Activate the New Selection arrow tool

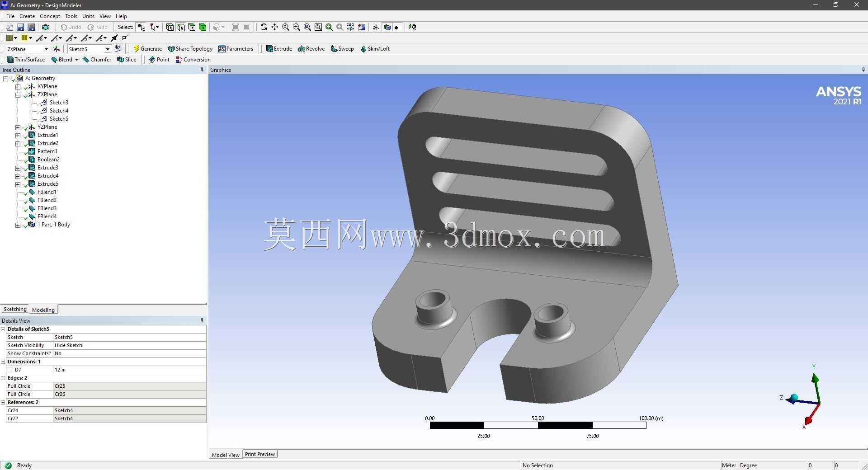pos(142,27)
